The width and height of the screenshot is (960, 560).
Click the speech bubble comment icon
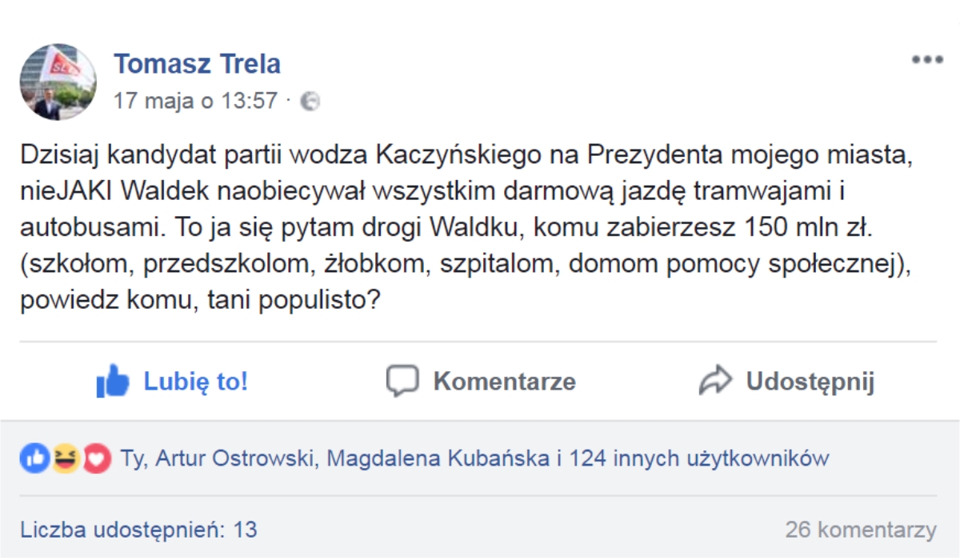[403, 382]
